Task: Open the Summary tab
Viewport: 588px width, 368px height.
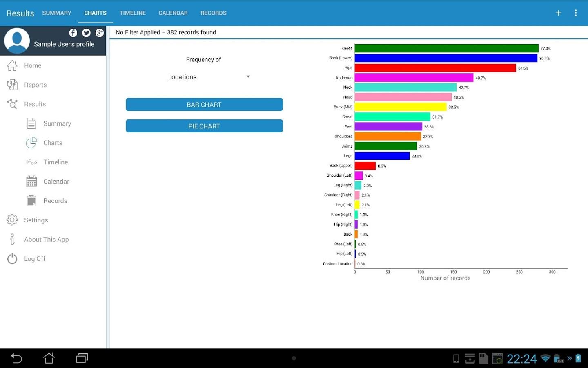Action: click(x=57, y=13)
